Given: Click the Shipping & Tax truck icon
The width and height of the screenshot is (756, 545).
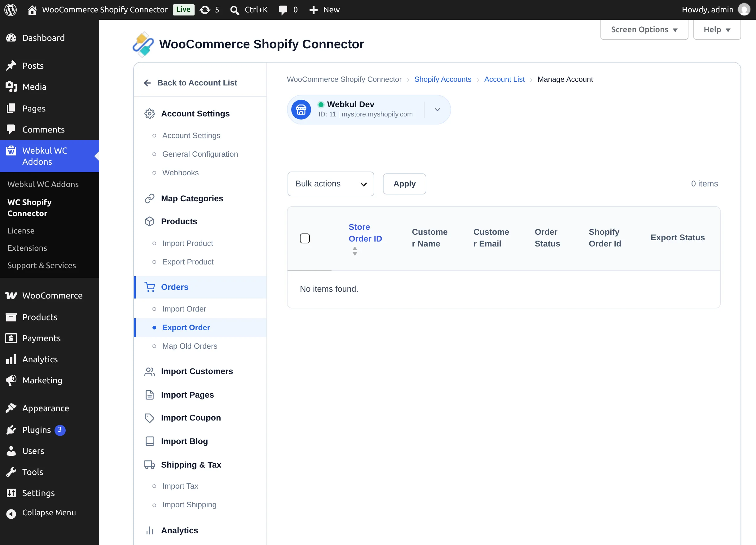Looking at the screenshot, I should [149, 465].
